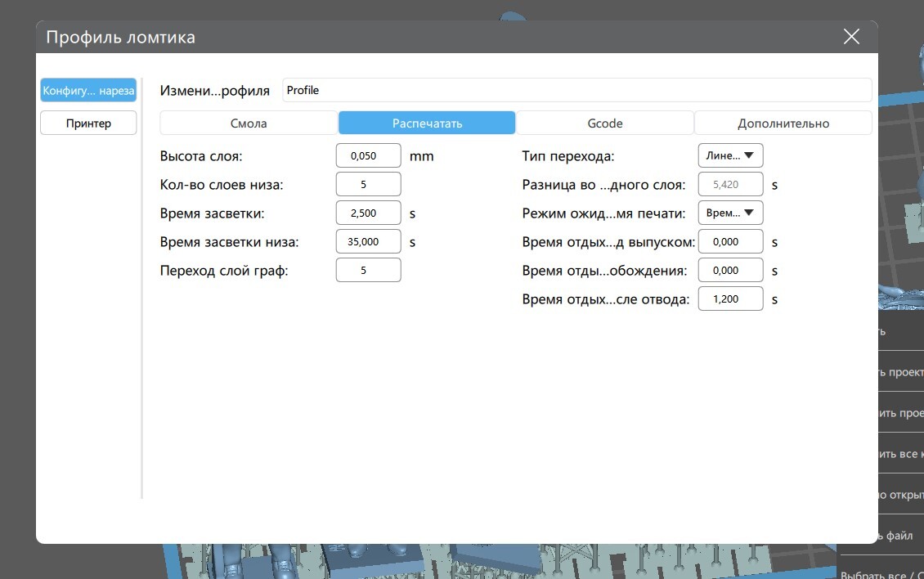Click the Время отдыха перед выпуском field

(730, 242)
